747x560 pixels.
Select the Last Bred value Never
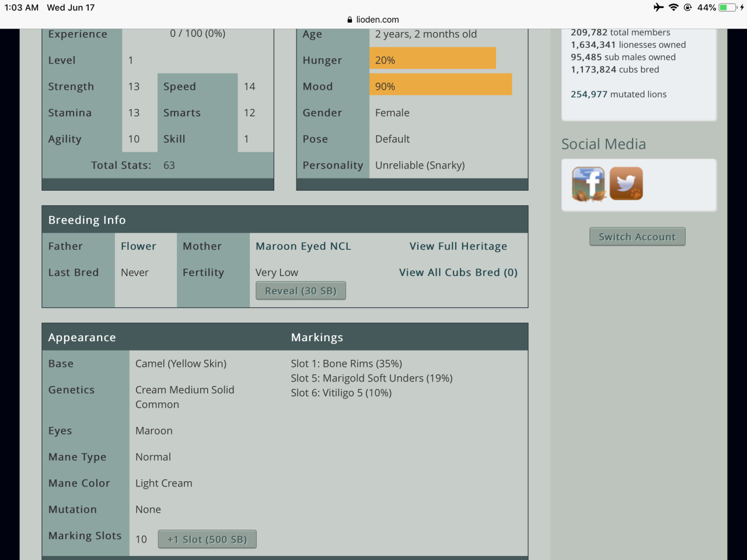coord(135,272)
